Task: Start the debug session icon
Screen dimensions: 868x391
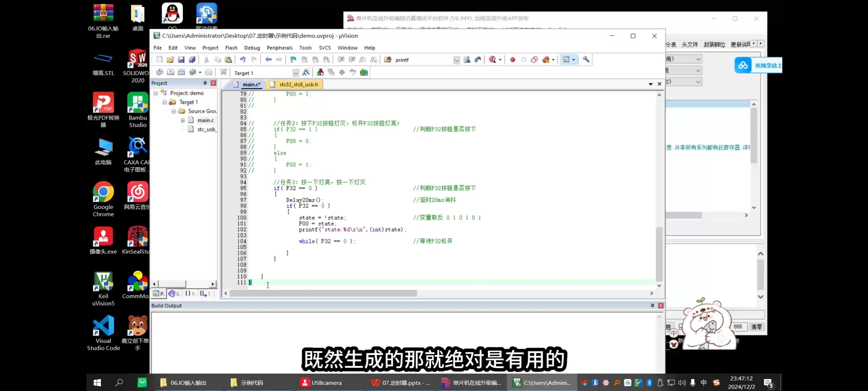Action: tap(492, 60)
